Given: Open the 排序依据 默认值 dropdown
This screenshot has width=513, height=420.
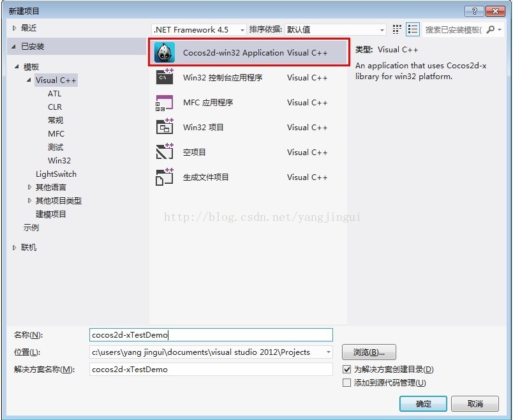Looking at the screenshot, I should click(x=336, y=30).
